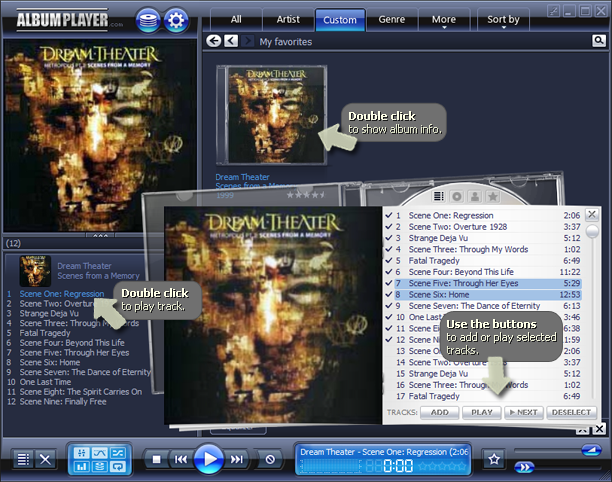The width and height of the screenshot is (612, 482).
Task: Click the previous chevron beside My favorites
Action: point(231,41)
